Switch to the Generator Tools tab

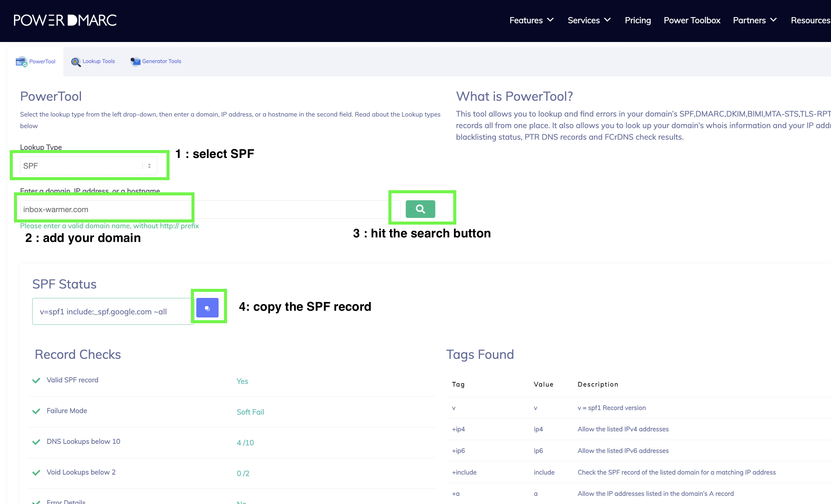156,61
